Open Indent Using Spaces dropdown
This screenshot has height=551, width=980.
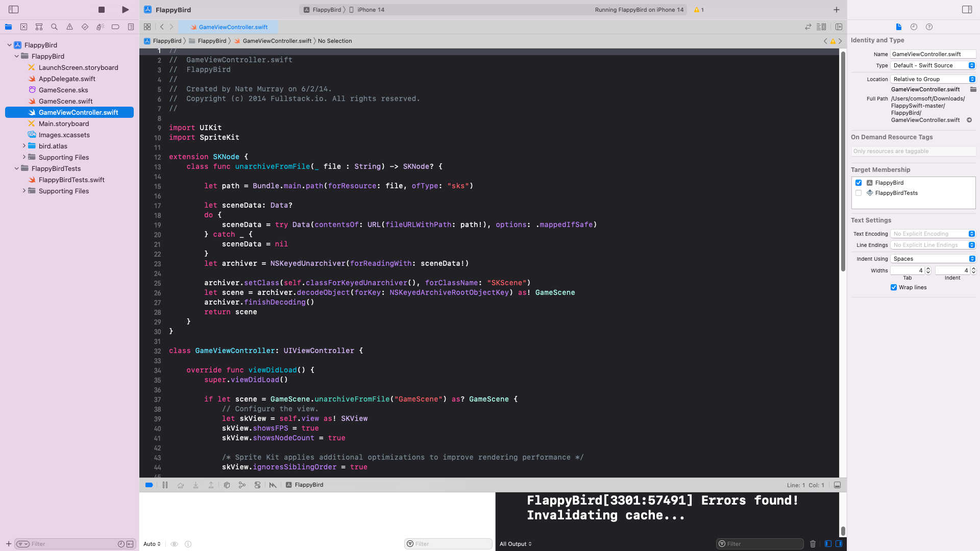[933, 259]
